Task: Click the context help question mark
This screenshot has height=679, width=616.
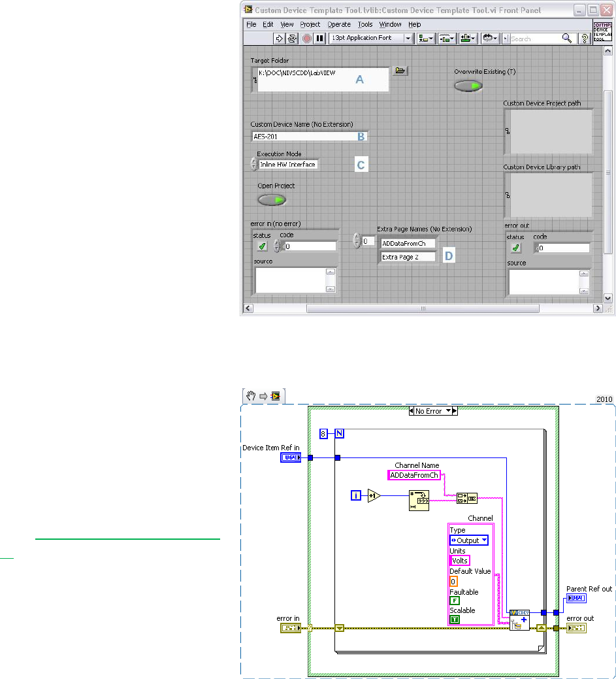Action: tap(585, 39)
